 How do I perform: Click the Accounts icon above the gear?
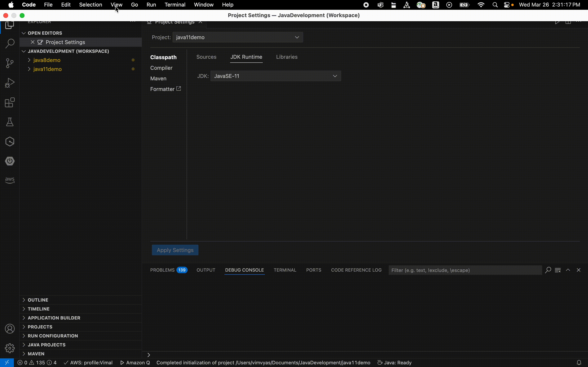(x=10, y=328)
